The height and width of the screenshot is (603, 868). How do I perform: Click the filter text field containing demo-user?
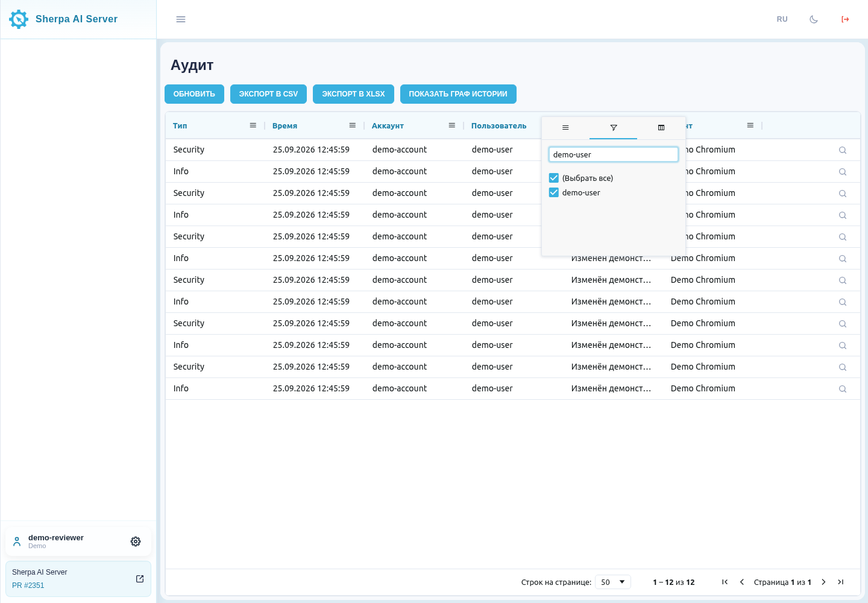click(614, 154)
